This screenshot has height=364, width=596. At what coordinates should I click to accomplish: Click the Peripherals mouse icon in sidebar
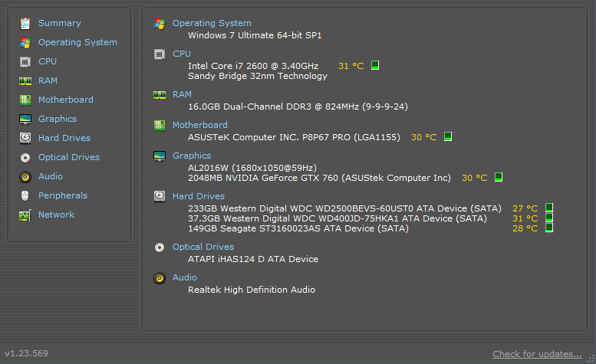(25, 196)
